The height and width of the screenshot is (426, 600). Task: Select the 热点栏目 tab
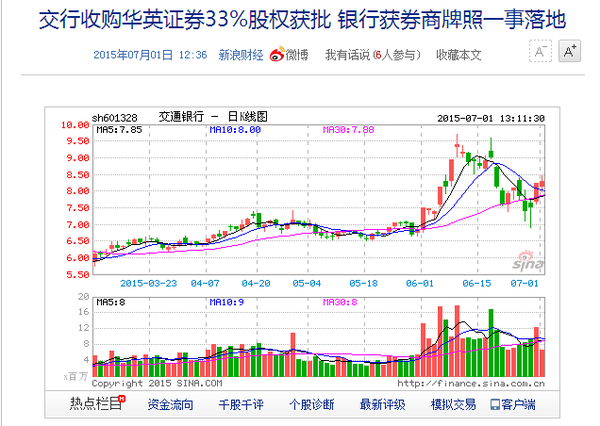pyautogui.click(x=97, y=403)
